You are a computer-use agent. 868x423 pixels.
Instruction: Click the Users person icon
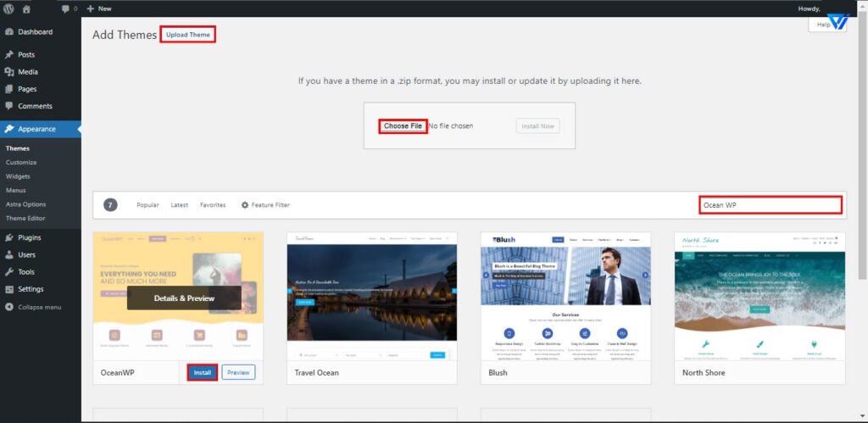8,254
